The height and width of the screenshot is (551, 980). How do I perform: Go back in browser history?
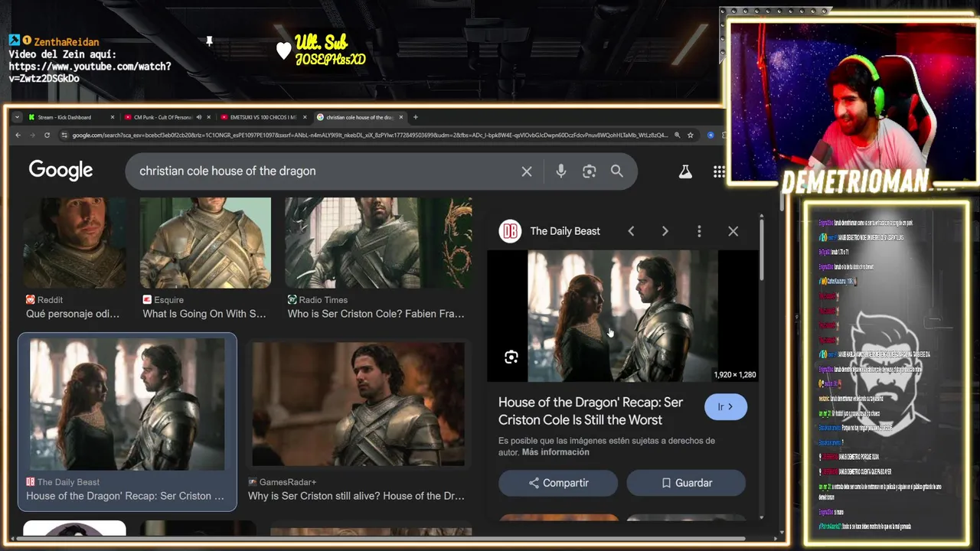[18, 135]
